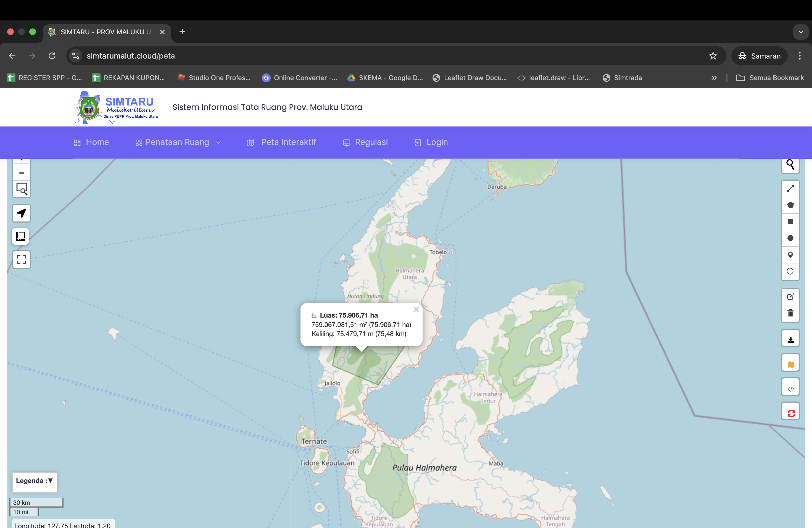Close the Luas measurement popup
This screenshot has height=528, width=812.
pyautogui.click(x=416, y=310)
